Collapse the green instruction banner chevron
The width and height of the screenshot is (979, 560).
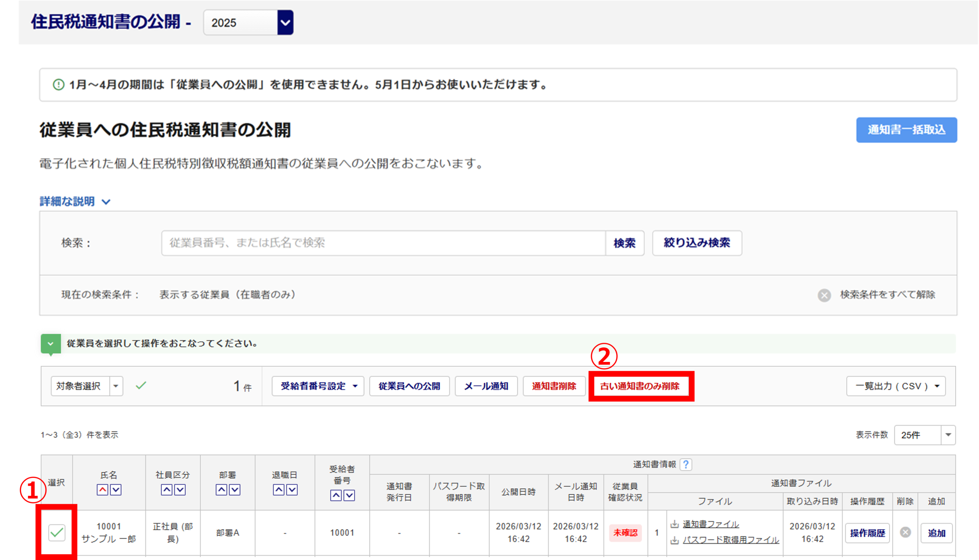coord(50,344)
